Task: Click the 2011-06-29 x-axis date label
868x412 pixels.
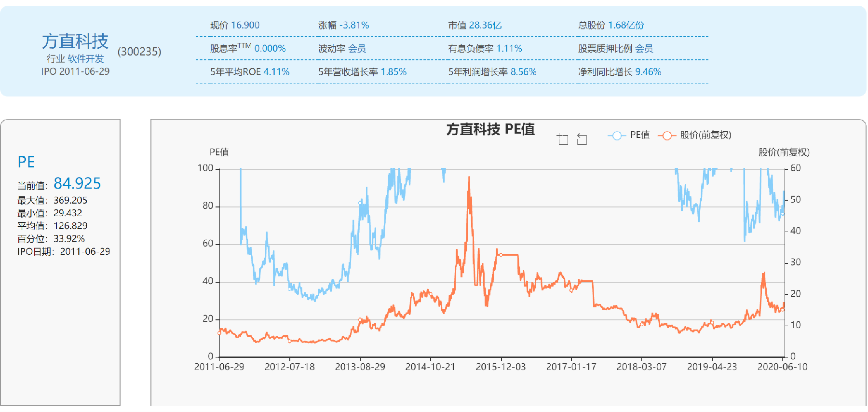Action: (219, 367)
